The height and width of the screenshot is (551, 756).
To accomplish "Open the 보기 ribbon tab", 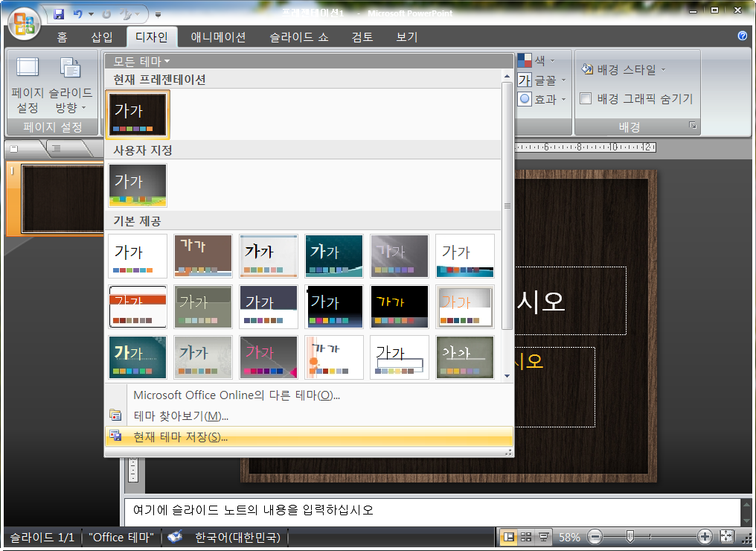I will 406,37.
